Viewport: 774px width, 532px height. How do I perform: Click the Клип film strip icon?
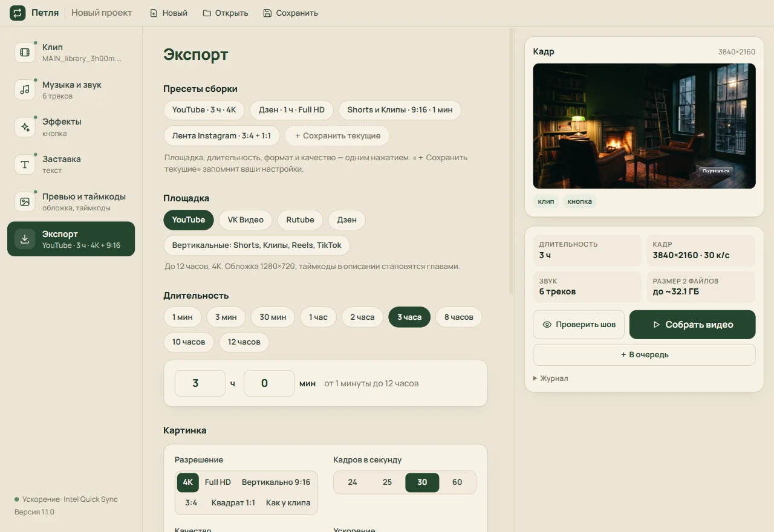(x=25, y=53)
